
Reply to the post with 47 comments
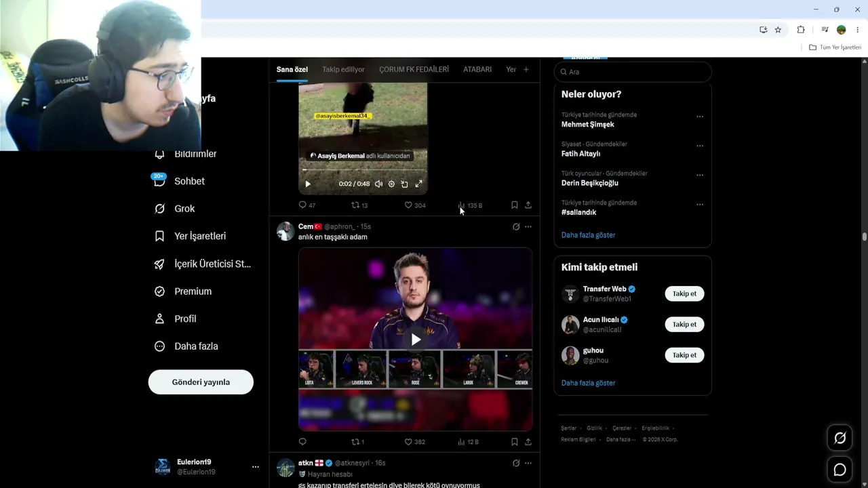coord(307,205)
